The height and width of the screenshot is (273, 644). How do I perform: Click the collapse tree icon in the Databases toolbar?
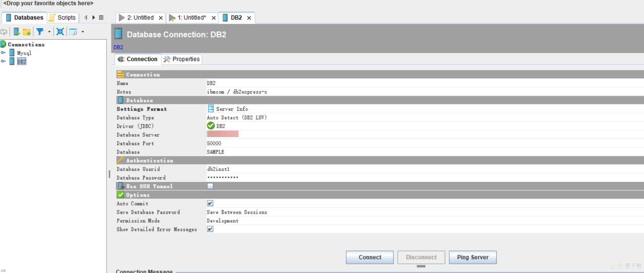pyautogui.click(x=60, y=32)
